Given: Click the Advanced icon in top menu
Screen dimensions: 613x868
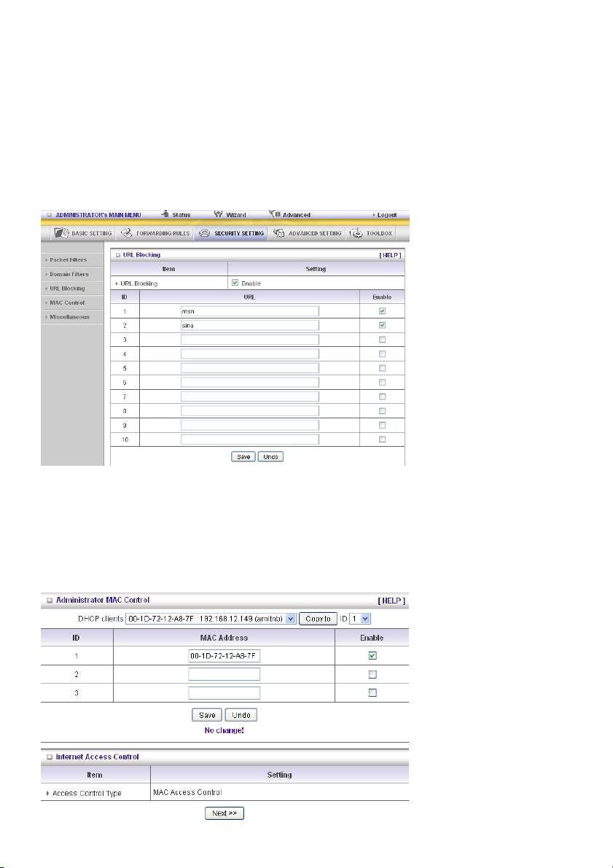Looking at the screenshot, I should [275, 215].
